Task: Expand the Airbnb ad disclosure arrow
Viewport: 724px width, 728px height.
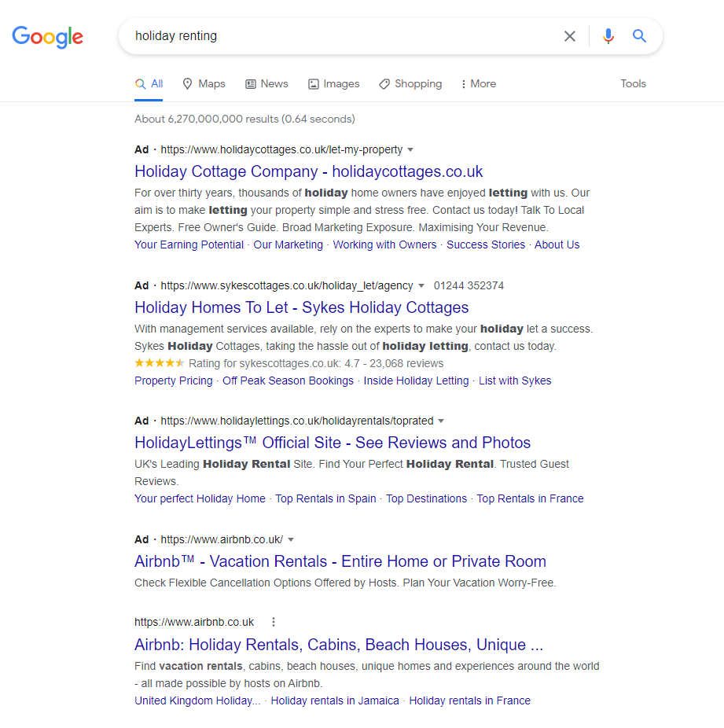Action: (x=290, y=540)
